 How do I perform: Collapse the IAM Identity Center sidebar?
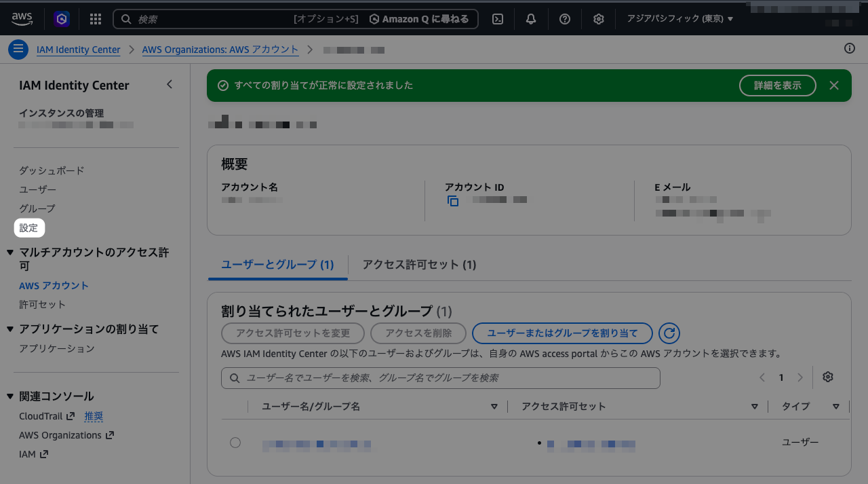click(x=170, y=84)
